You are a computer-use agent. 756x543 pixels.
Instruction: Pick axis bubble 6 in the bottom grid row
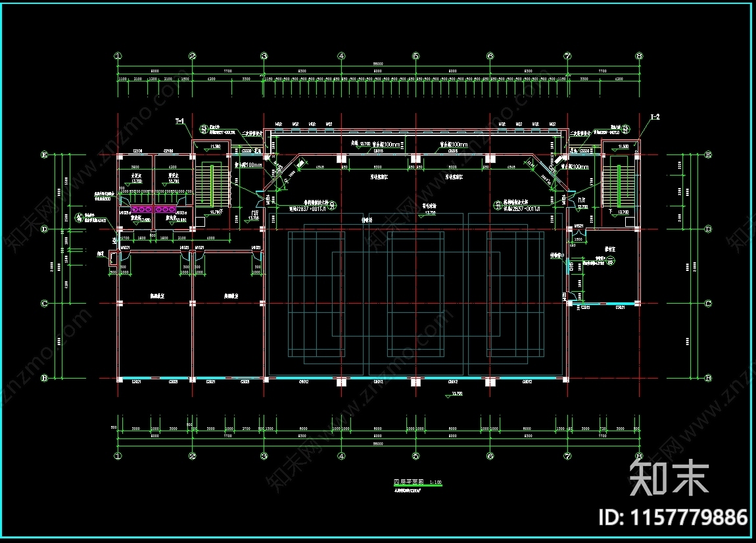click(x=490, y=456)
